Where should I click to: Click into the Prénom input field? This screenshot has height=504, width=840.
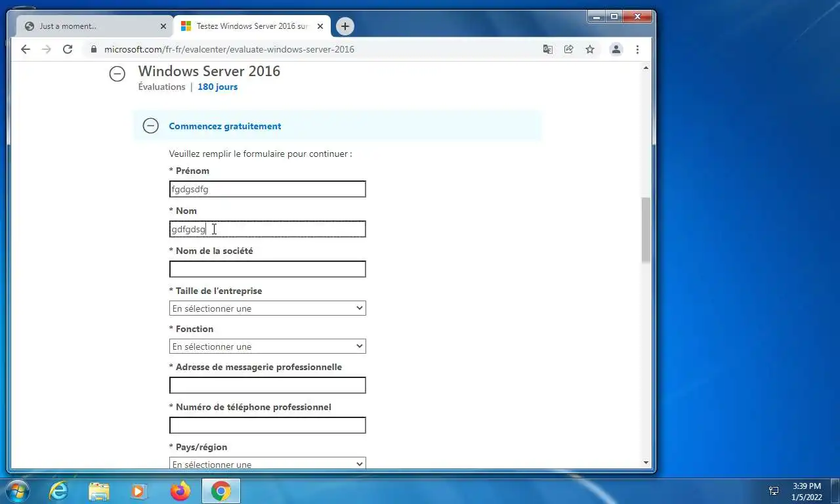[x=267, y=189]
